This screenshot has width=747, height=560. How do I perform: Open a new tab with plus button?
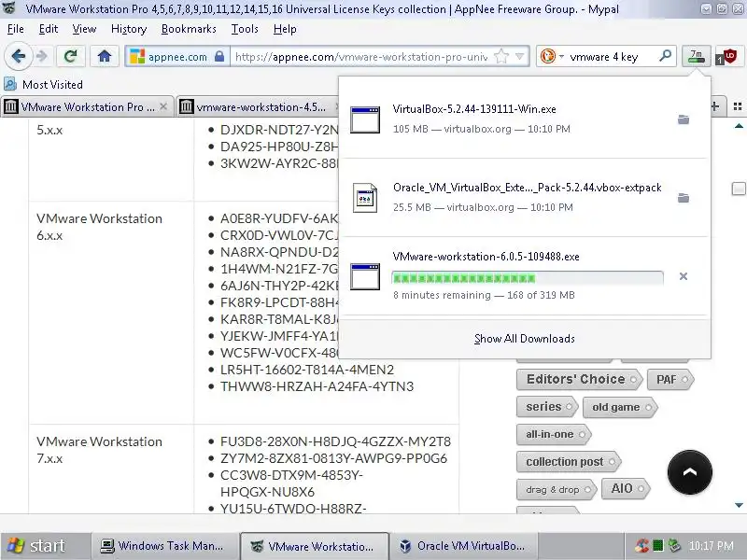coord(715,106)
